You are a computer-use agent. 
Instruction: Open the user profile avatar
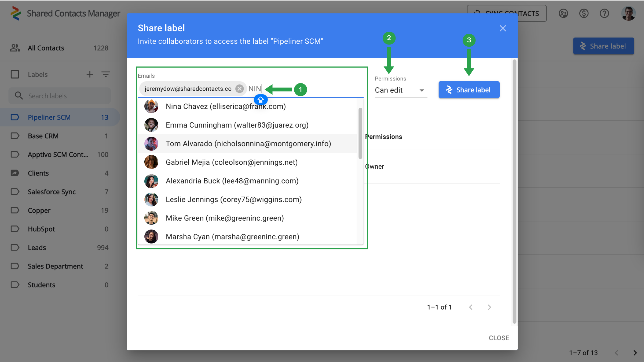click(x=628, y=13)
